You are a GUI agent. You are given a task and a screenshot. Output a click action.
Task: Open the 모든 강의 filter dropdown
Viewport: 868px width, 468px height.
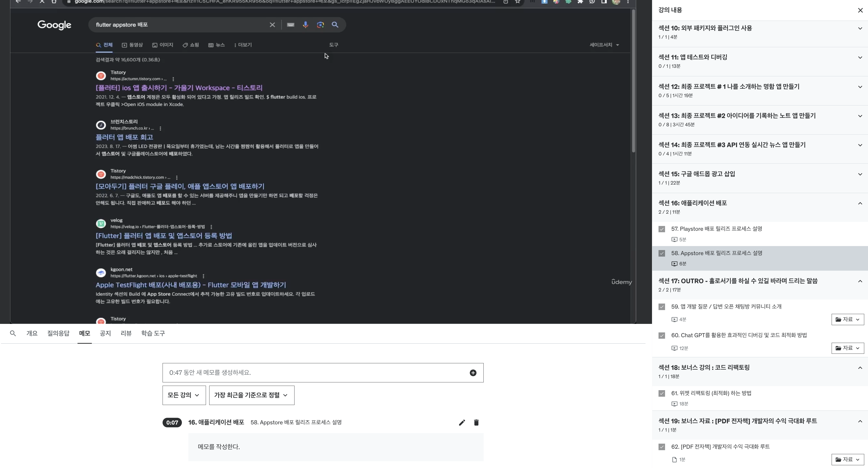coord(184,395)
